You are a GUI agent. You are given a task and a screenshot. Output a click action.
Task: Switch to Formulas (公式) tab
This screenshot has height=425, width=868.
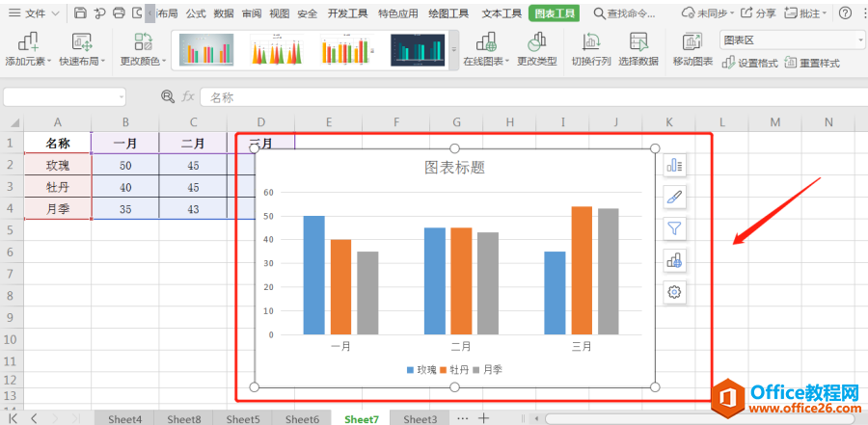pyautogui.click(x=196, y=13)
